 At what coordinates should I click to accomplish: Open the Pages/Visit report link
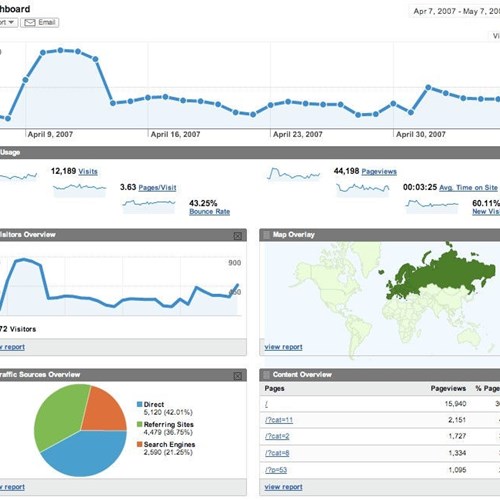[157, 188]
